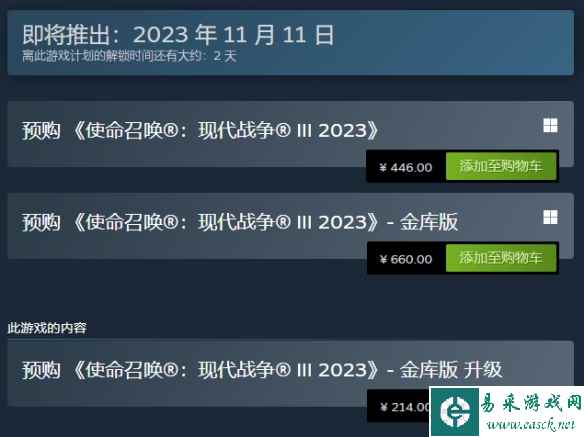Click the Windows icon on the 金库版 row

pos(550,217)
